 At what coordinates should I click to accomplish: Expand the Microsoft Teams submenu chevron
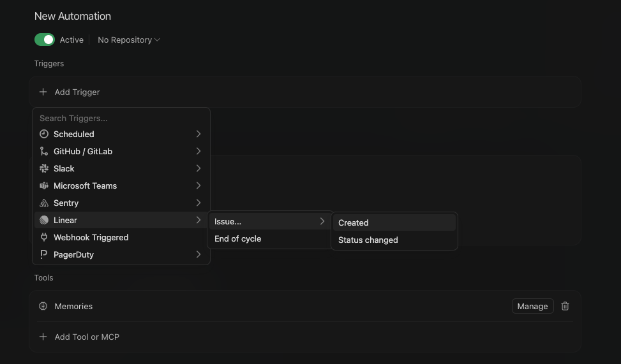198,186
